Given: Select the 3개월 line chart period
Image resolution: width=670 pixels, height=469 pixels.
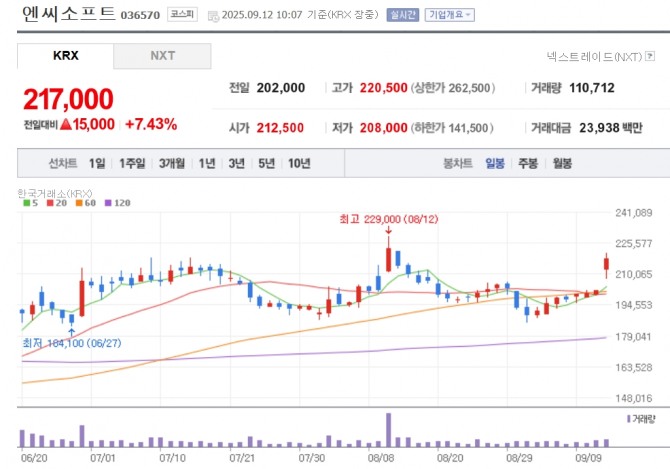Looking at the screenshot, I should [172, 163].
